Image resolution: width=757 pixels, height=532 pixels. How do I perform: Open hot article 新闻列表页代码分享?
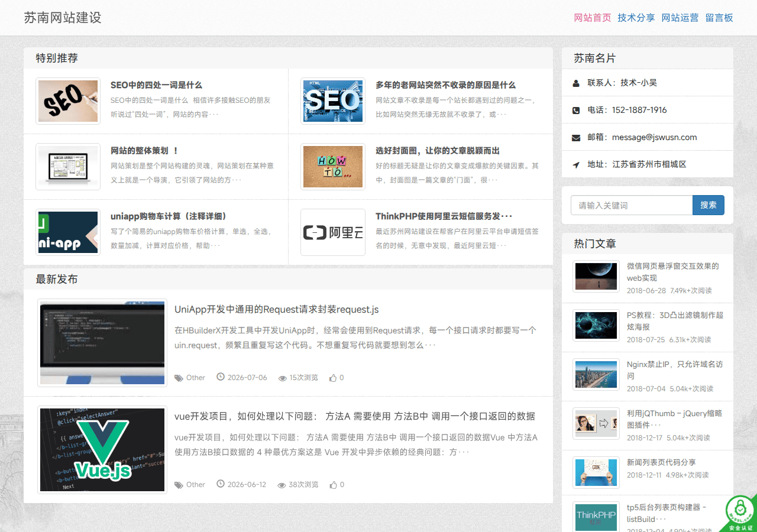pos(661,462)
